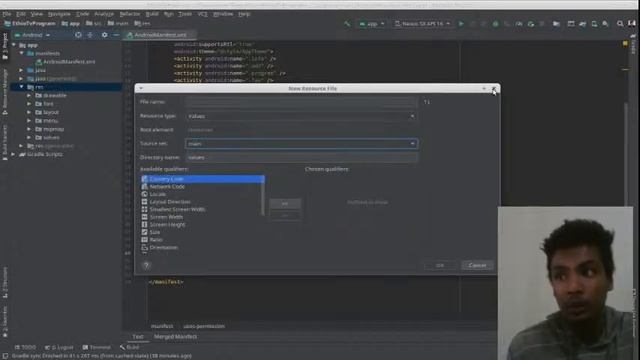Open the Navigate menu
This screenshot has height=360, width=640.
(x=59, y=14)
